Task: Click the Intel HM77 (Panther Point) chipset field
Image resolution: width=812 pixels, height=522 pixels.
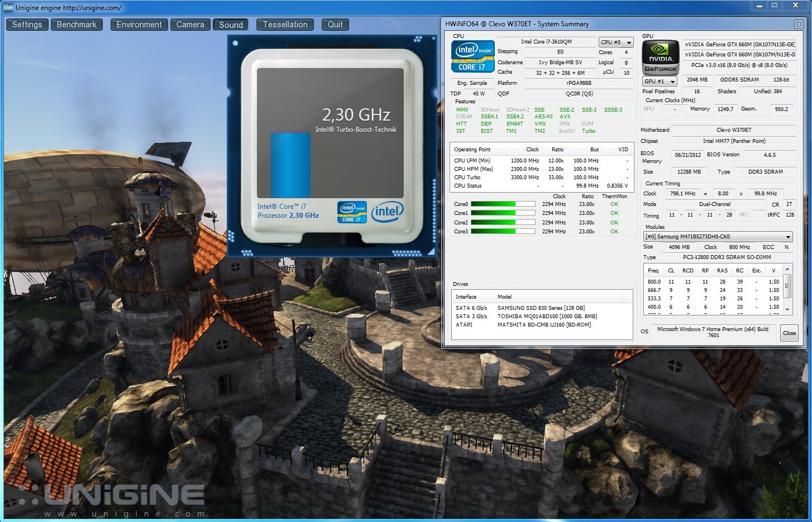Action: pyautogui.click(x=734, y=141)
